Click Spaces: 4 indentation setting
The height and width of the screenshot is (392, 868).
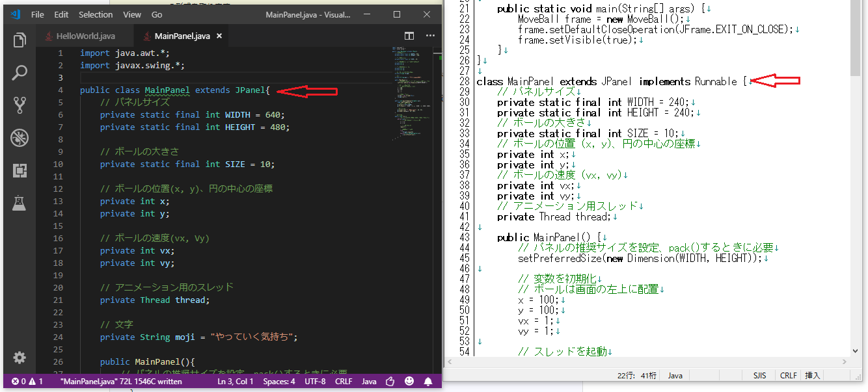click(278, 382)
